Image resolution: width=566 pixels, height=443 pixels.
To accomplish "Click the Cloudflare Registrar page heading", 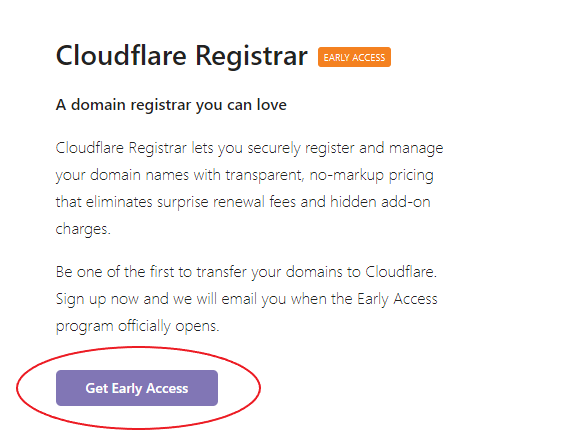I will point(182,56).
